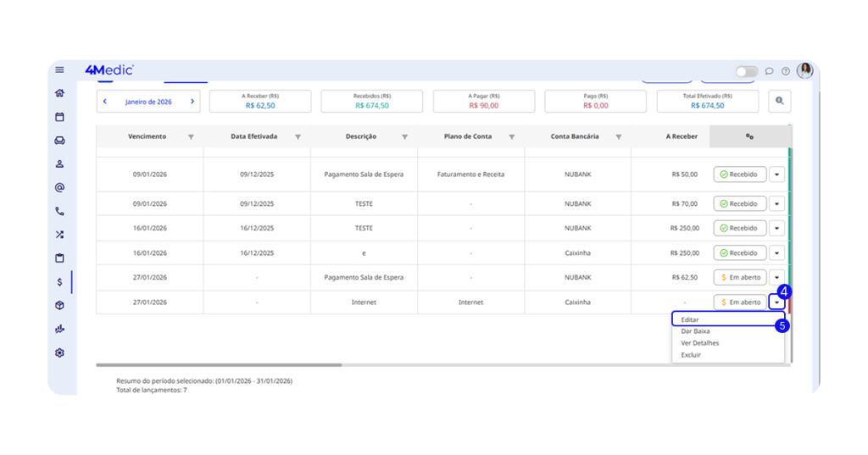
Task: Select Excluir from the context menu
Action: point(691,355)
